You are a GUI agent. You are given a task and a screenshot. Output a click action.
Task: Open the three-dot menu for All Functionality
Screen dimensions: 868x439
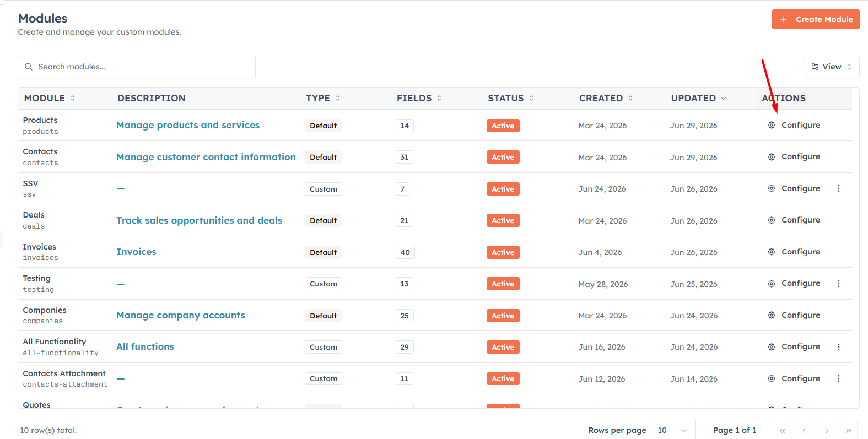[x=839, y=347]
